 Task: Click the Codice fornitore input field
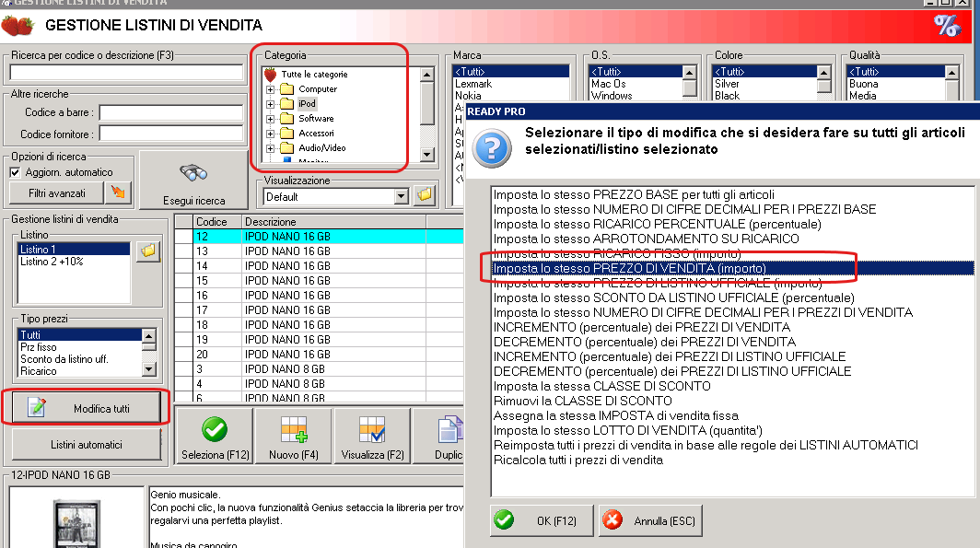pyautogui.click(x=171, y=134)
